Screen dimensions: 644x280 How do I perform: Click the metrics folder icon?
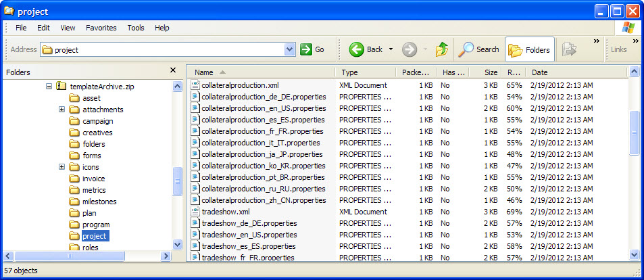tap(74, 190)
